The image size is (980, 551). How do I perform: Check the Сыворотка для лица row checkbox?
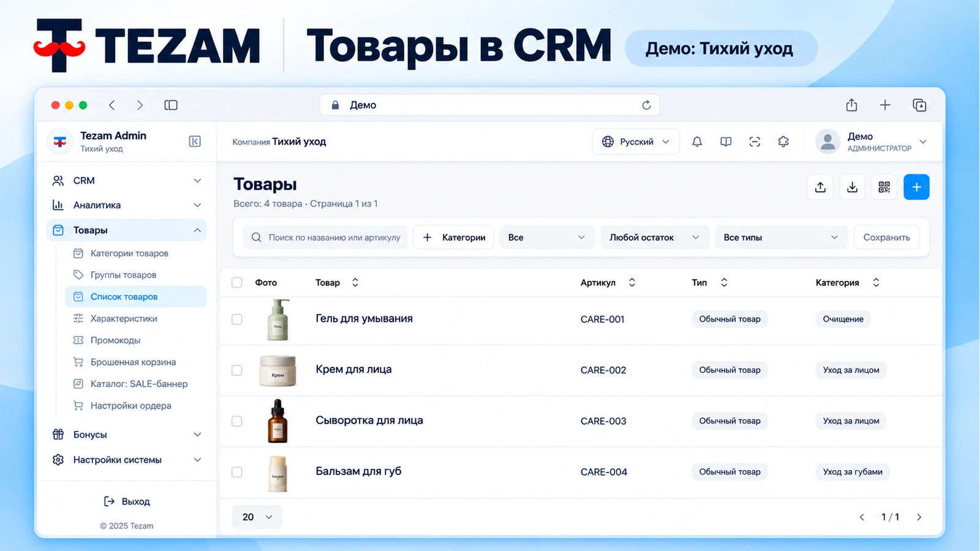(x=237, y=421)
